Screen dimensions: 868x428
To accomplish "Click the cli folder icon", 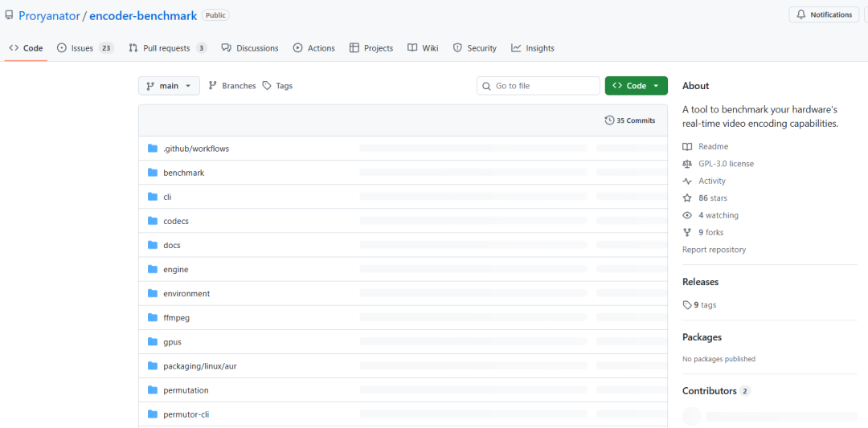I will tap(153, 196).
